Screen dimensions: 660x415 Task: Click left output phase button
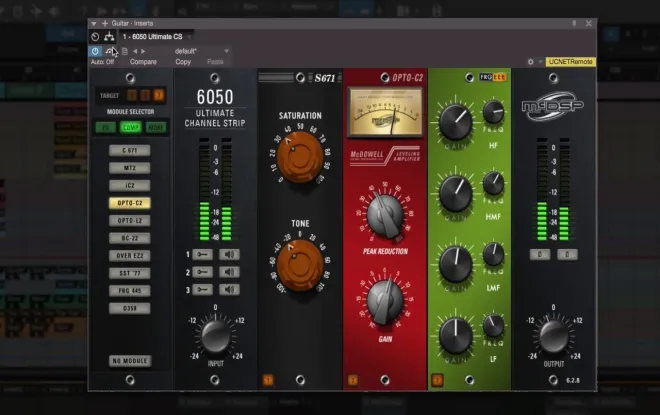(x=540, y=254)
